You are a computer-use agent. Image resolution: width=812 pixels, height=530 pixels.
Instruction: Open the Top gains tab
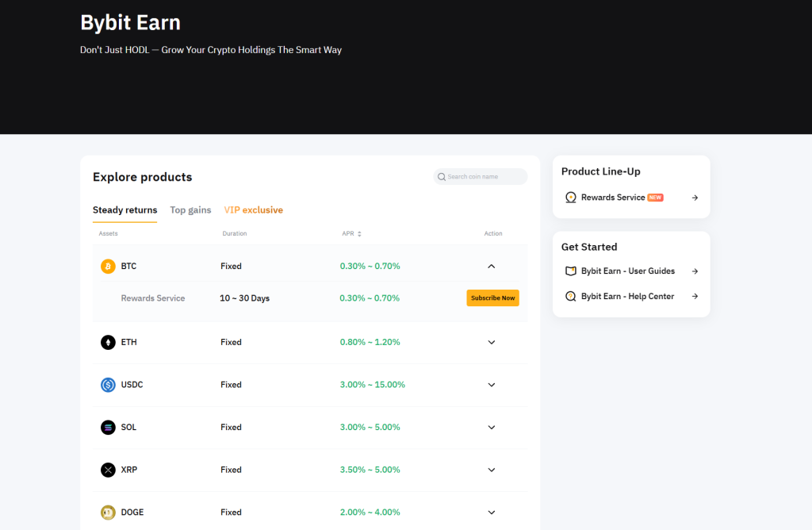tap(190, 209)
